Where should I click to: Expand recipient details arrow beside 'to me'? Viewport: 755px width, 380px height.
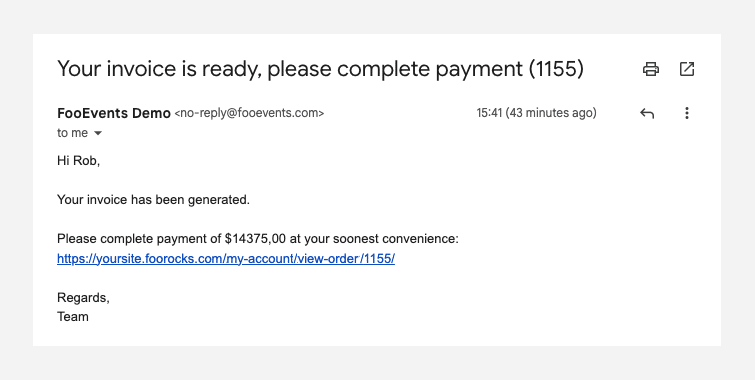click(x=98, y=133)
